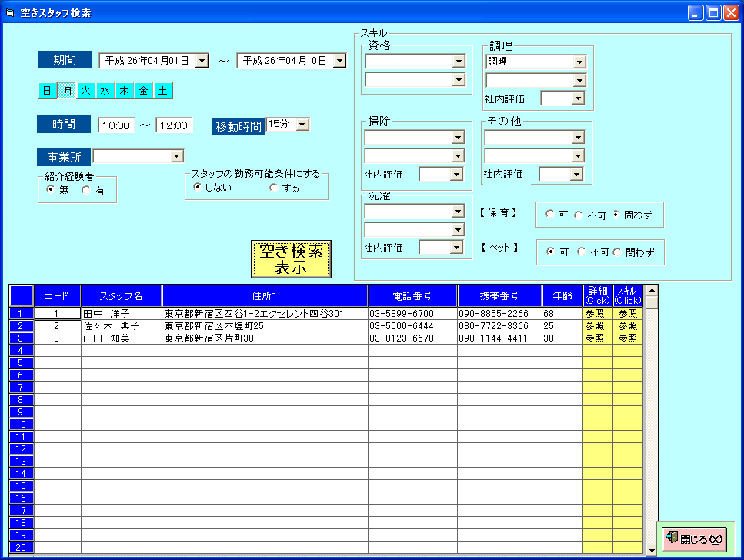Open the 移動時間 15分 dropdown

[x=302, y=125]
